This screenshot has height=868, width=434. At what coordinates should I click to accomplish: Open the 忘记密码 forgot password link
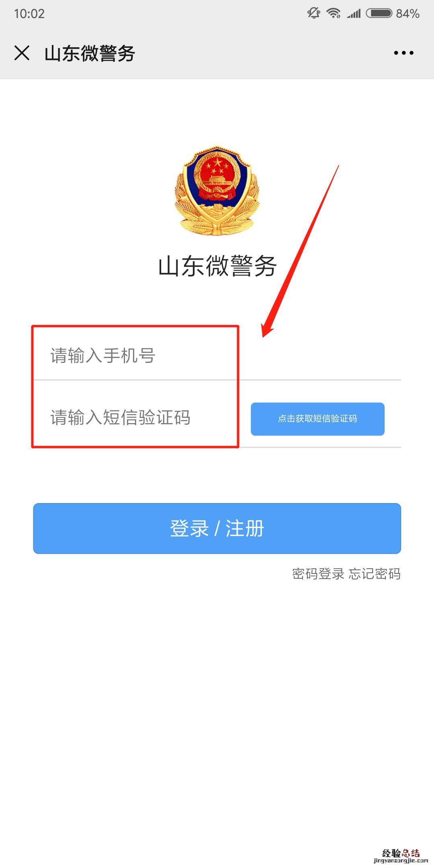click(375, 573)
